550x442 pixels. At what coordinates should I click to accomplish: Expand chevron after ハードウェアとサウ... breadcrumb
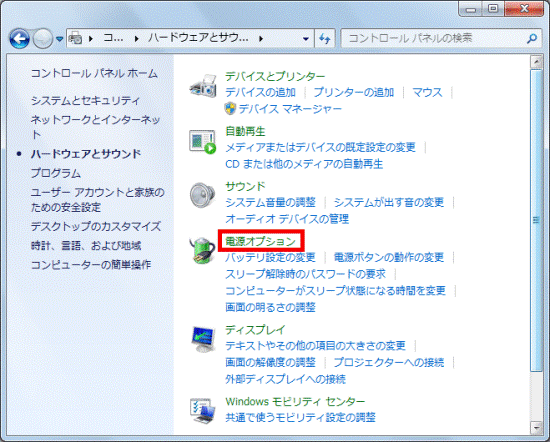tap(261, 39)
